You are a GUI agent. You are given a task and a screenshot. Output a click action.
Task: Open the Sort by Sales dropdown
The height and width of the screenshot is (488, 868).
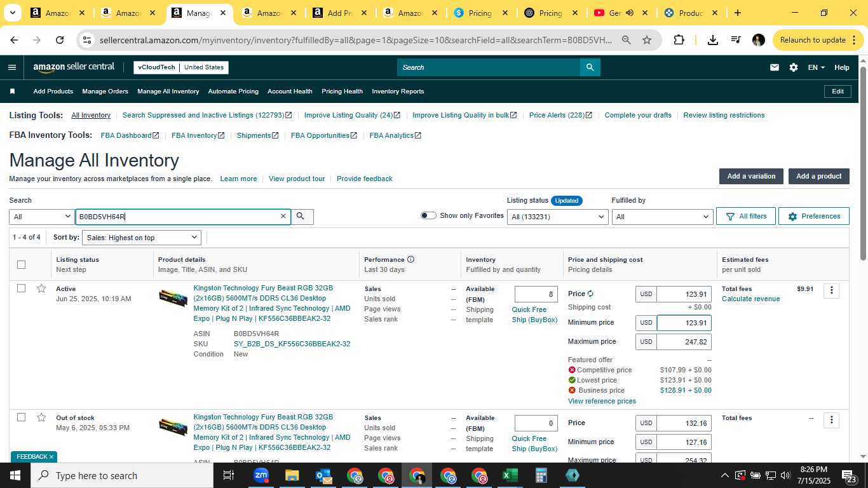coord(142,238)
